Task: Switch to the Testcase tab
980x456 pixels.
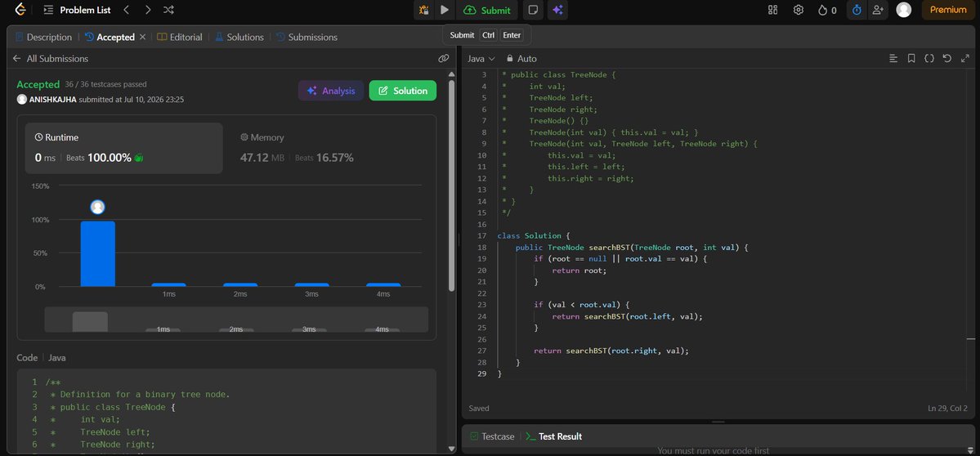Action: tap(493, 436)
